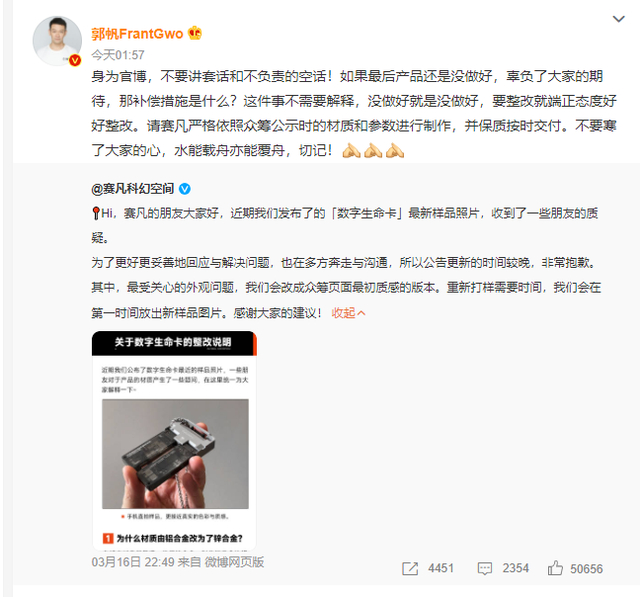Click the comment bubble icon
This screenshot has width=640, height=597.
coord(484,568)
